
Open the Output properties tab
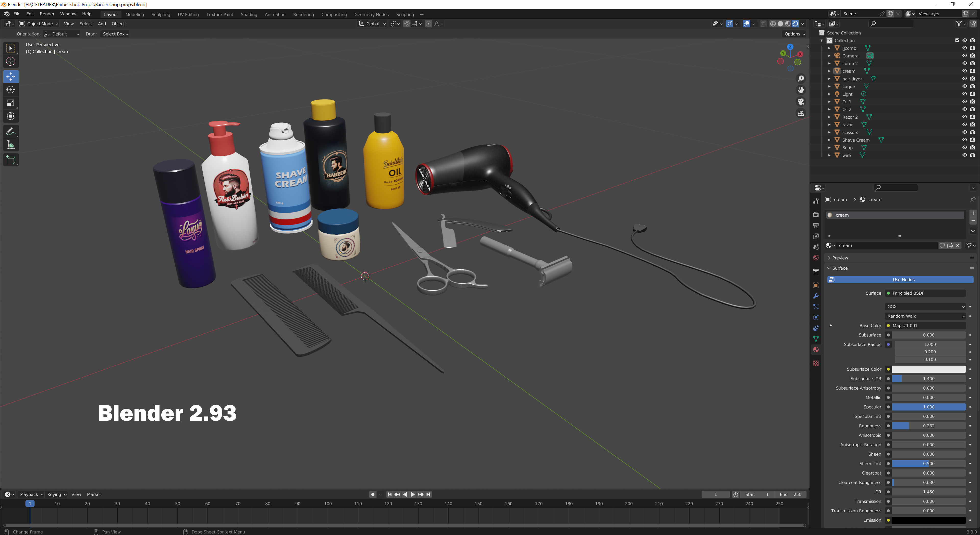816,226
